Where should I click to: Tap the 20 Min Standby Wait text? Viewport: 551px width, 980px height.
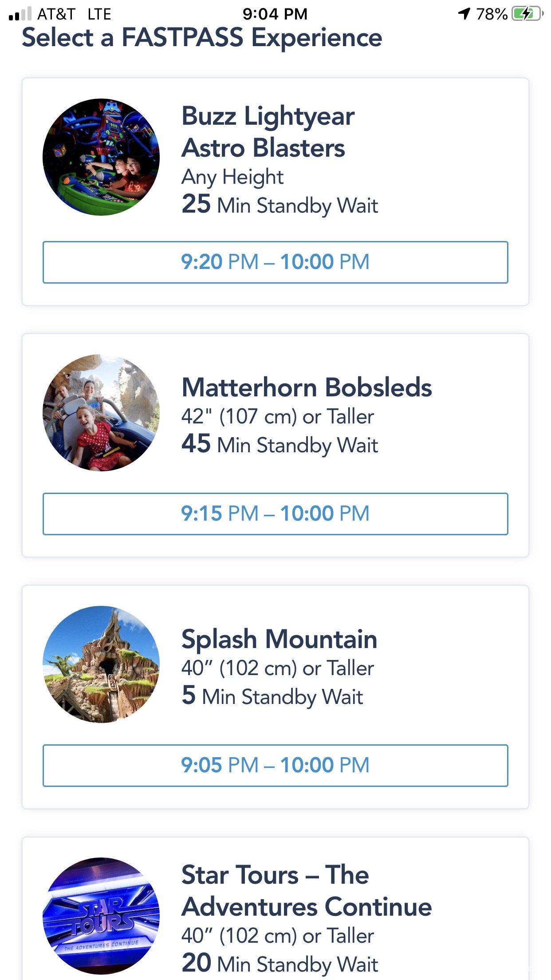280,964
